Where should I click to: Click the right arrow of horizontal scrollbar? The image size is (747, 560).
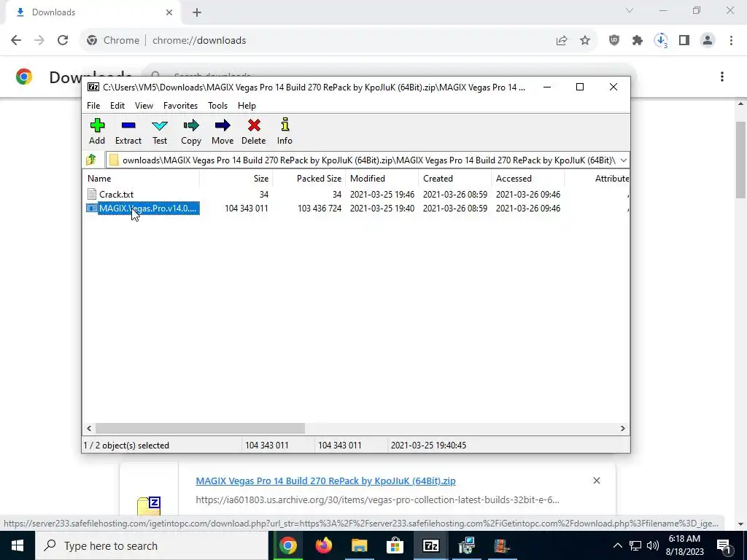[x=623, y=429]
